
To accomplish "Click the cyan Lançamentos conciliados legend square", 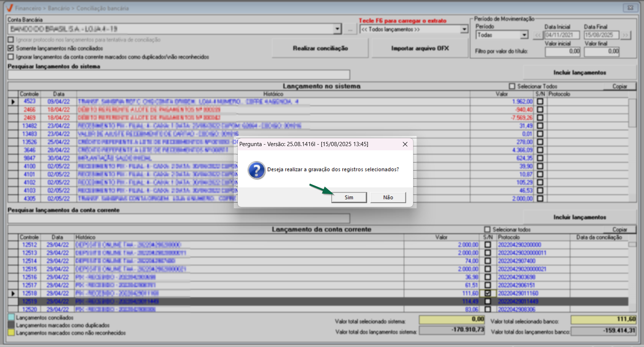I will 11,317.
